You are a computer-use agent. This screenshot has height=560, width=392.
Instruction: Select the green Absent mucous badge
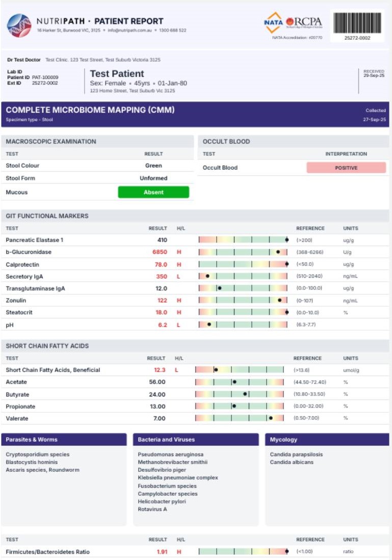tap(153, 192)
